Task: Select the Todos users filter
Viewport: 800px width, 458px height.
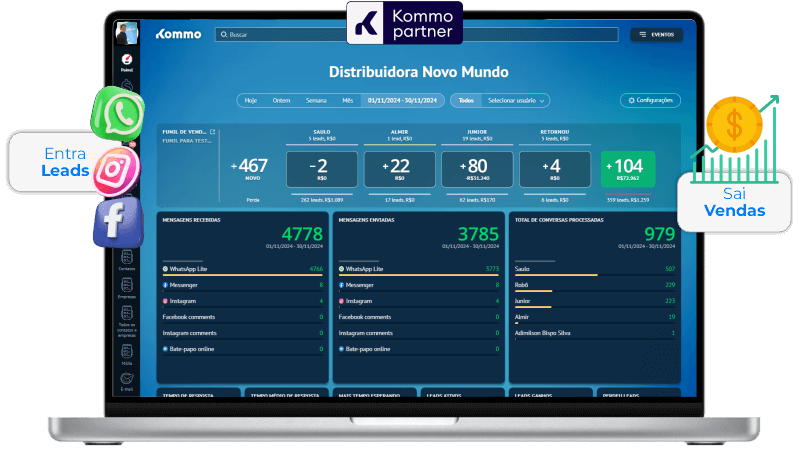Action: coord(466,100)
